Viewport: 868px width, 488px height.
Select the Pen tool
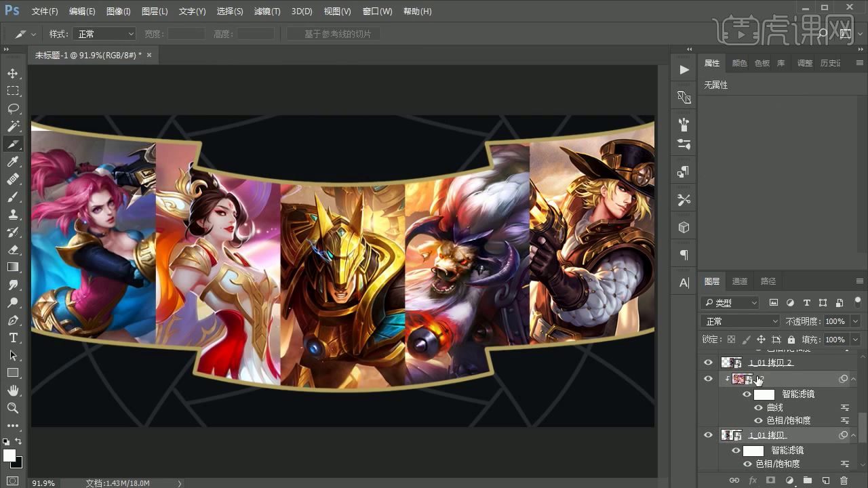(x=13, y=320)
